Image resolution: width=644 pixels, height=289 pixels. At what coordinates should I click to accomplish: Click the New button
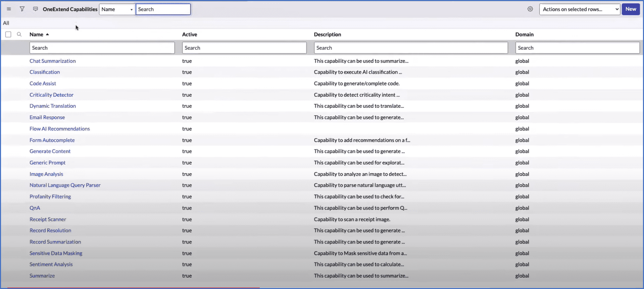[631, 9]
